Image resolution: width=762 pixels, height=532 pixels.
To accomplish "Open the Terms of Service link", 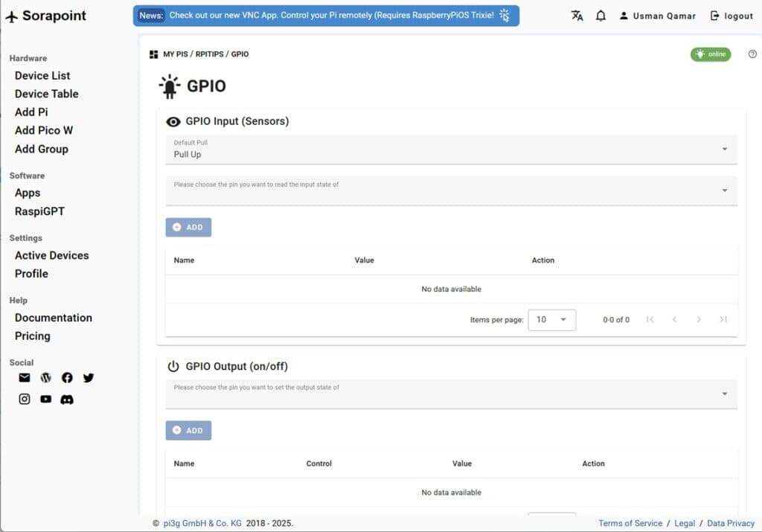I will pyautogui.click(x=630, y=523).
